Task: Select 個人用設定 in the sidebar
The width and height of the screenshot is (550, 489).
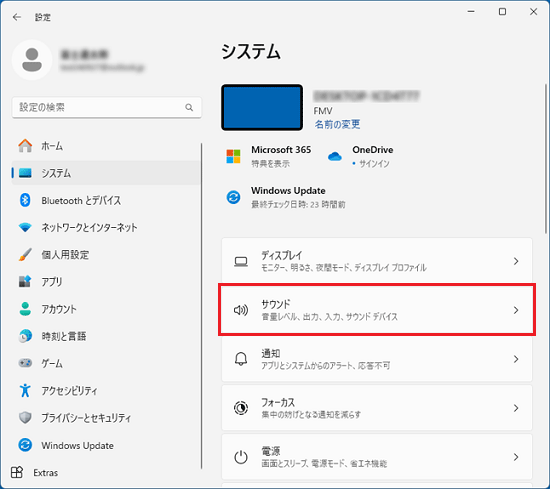Action: 106,255
